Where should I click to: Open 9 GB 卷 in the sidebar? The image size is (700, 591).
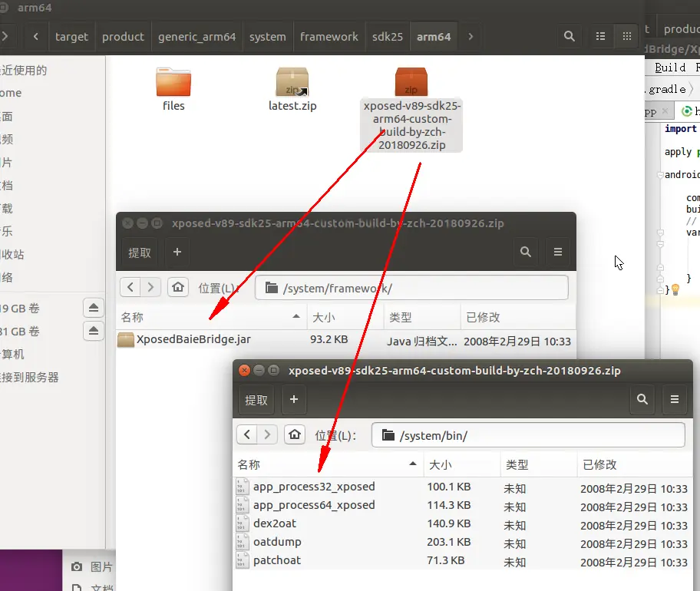click(20, 309)
